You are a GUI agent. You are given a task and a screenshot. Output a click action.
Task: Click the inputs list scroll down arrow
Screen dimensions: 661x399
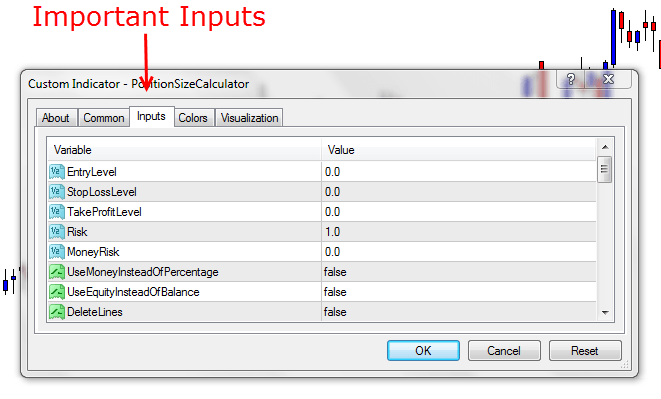(x=605, y=313)
